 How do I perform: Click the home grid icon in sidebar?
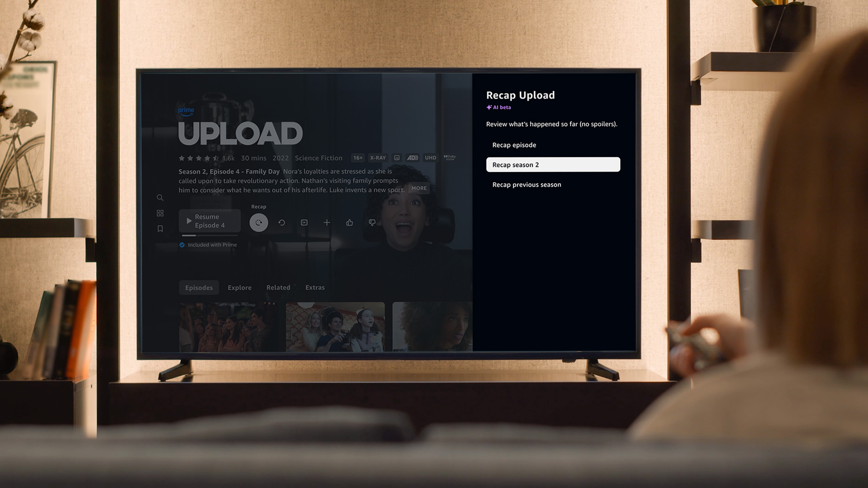coord(160,213)
